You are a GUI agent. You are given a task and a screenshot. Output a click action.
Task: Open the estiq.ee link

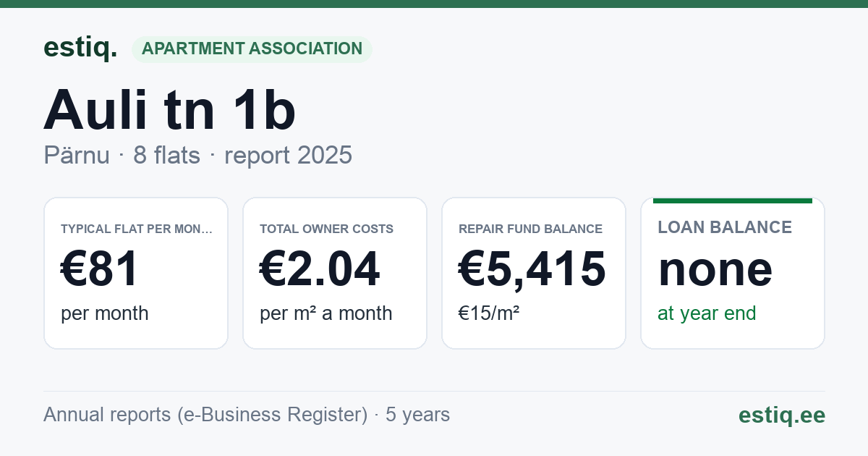pyautogui.click(x=782, y=415)
